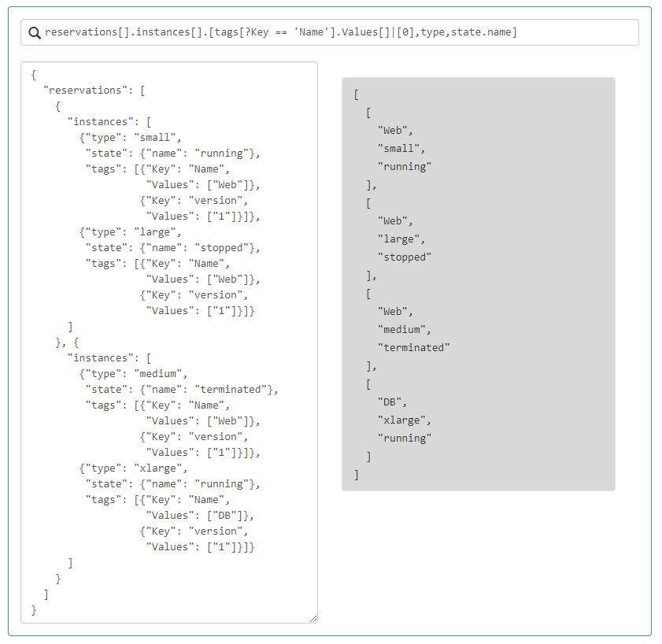Click "terminated" in the result panel
The image size is (662, 644).
point(414,347)
